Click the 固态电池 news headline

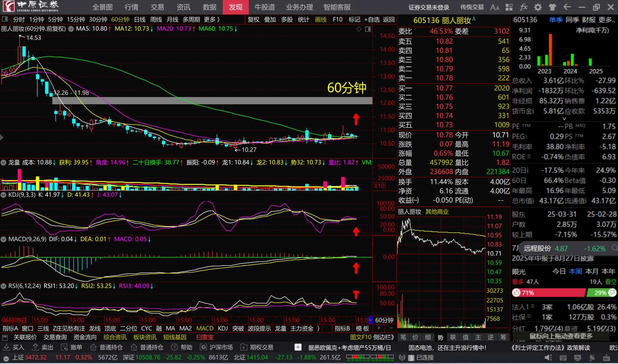point(447,348)
